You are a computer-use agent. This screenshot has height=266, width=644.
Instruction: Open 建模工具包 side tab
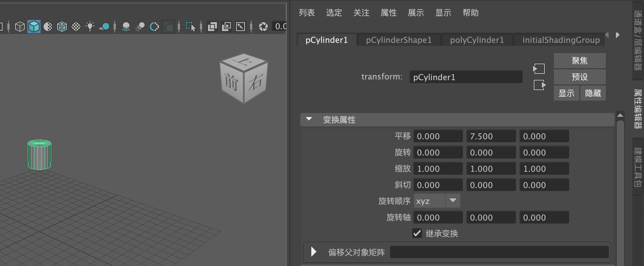click(x=638, y=167)
